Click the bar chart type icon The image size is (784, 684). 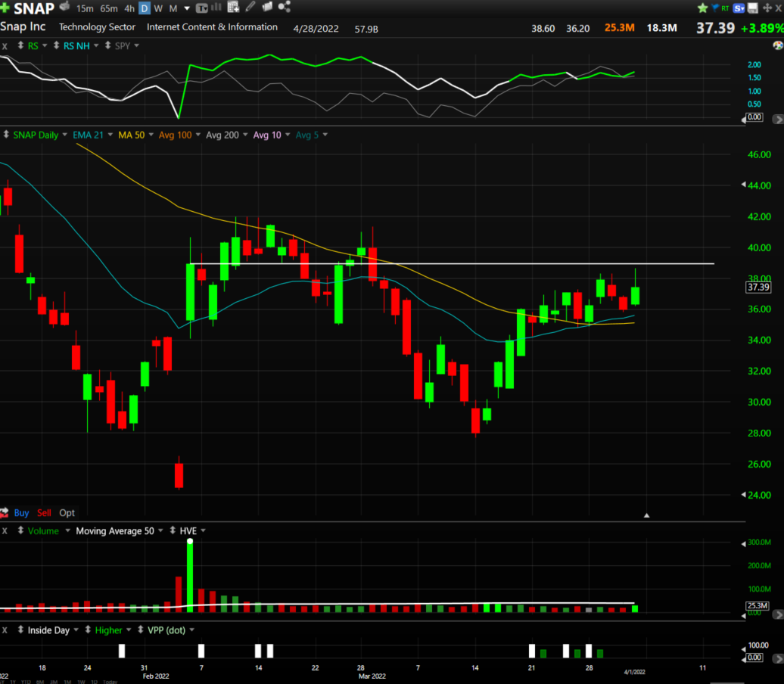216,7
